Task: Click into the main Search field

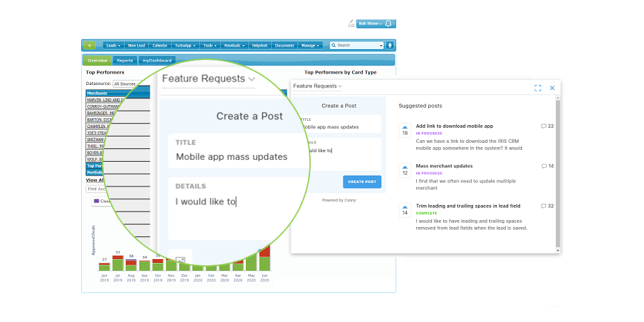Action: point(357,45)
